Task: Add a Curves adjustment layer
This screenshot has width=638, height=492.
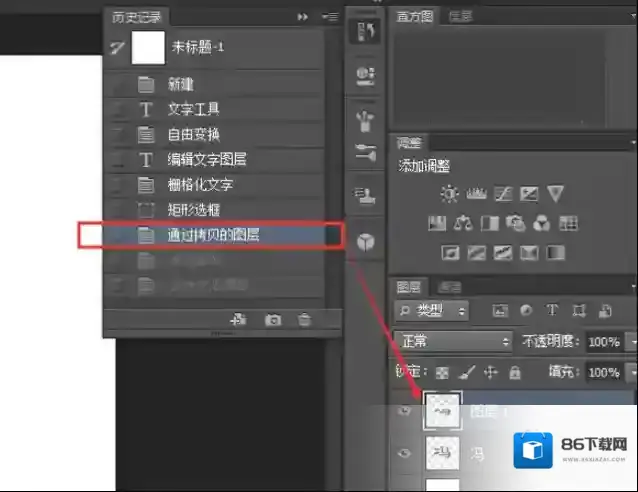Action: 503,194
